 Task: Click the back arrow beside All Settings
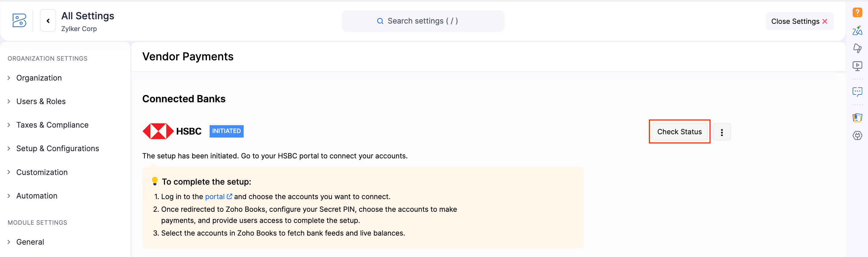pos(48,21)
